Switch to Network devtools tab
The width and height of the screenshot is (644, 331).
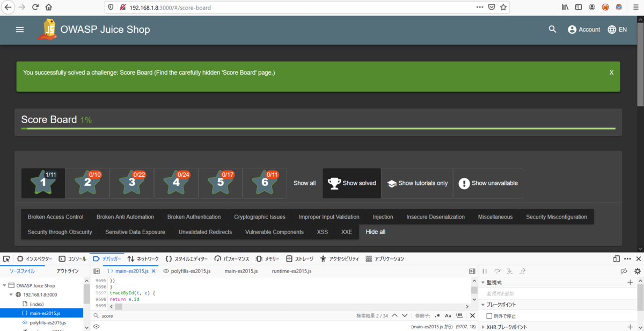[143, 258]
